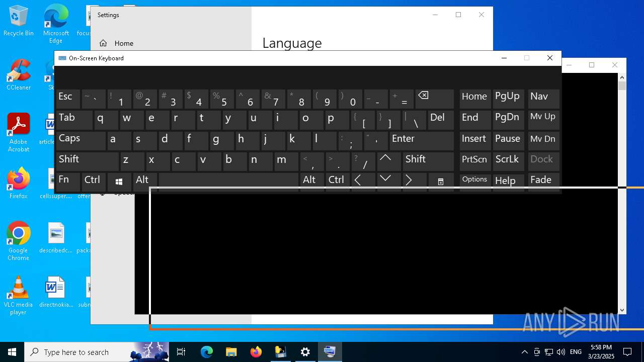This screenshot has width=644, height=362.
Task: Toggle the left Alt key
Action: pos(144,182)
